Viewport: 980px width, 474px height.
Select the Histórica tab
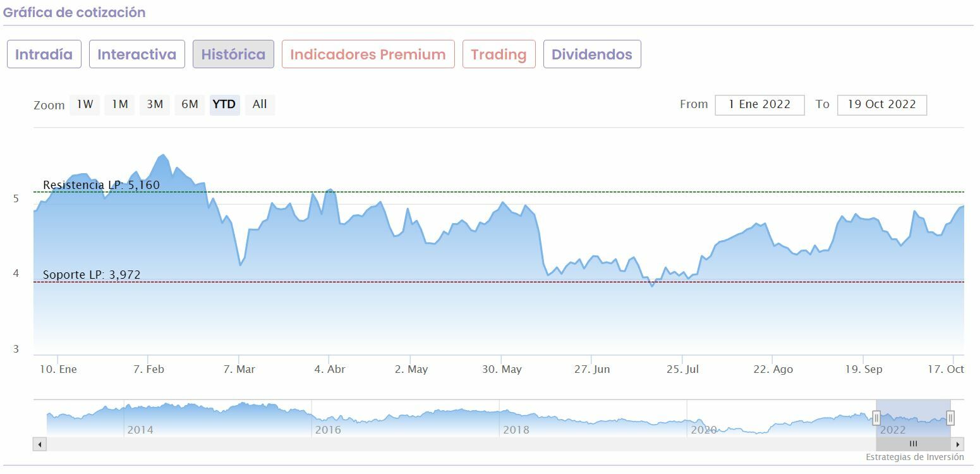point(233,54)
